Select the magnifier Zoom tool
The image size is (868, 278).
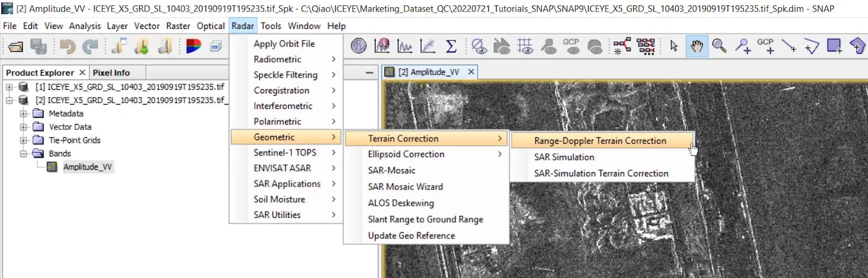(719, 46)
